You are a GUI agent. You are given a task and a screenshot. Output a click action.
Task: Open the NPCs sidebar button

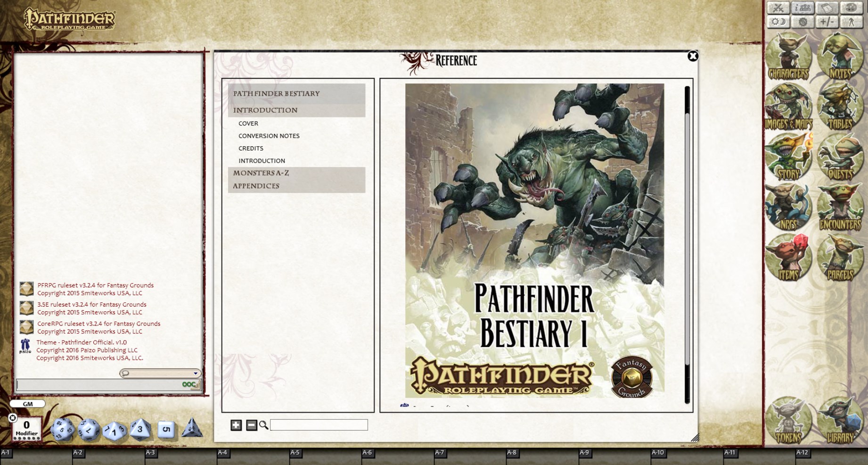[x=788, y=207]
